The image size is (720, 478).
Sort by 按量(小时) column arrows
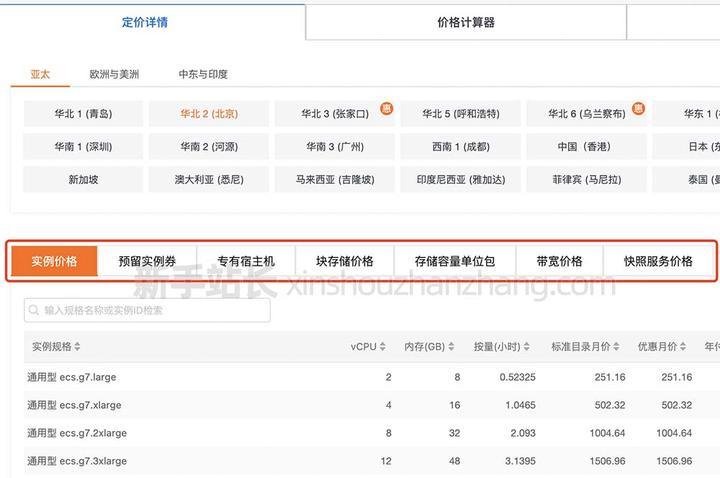click(527, 347)
